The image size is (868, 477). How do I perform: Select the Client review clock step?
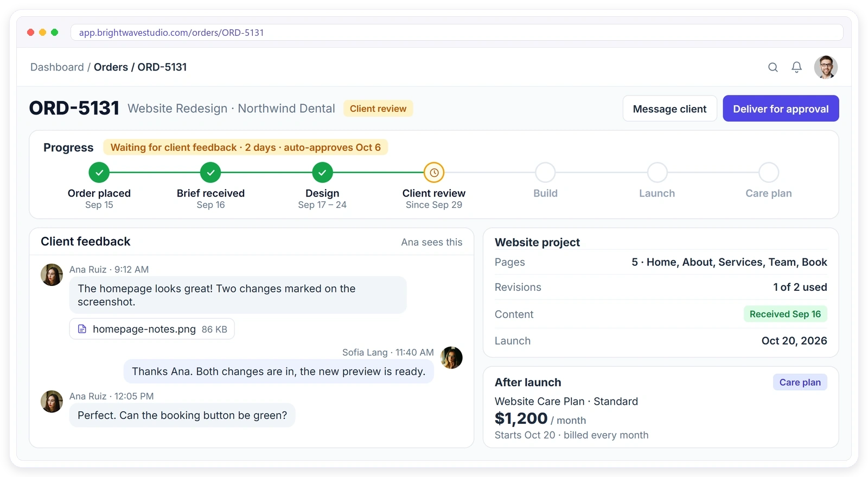[x=434, y=173]
